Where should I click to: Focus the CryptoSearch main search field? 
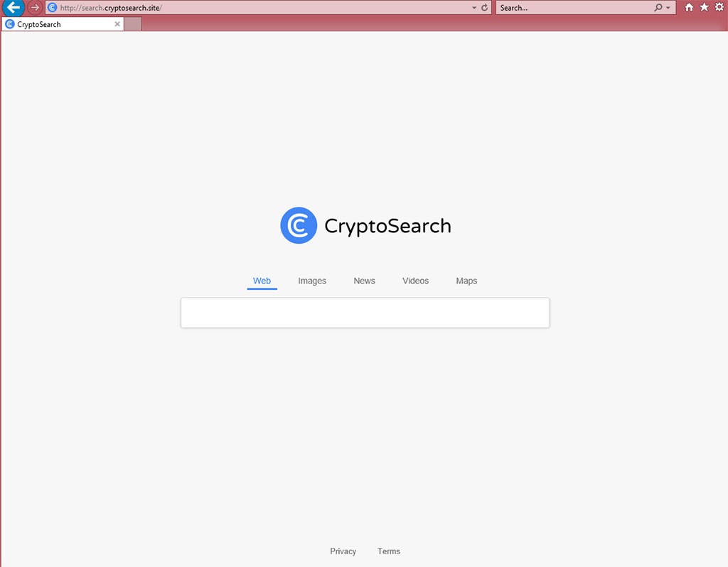[x=365, y=313]
